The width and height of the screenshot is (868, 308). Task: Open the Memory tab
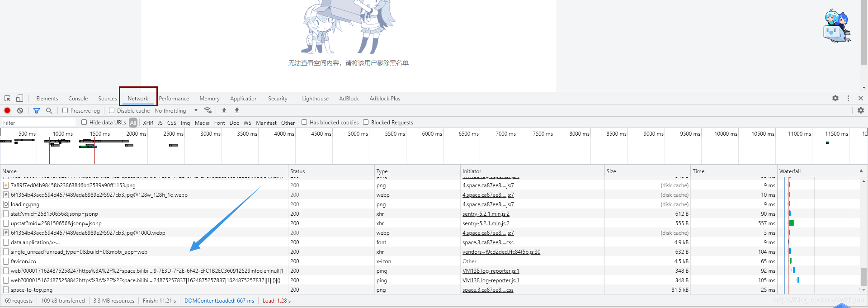tap(210, 99)
